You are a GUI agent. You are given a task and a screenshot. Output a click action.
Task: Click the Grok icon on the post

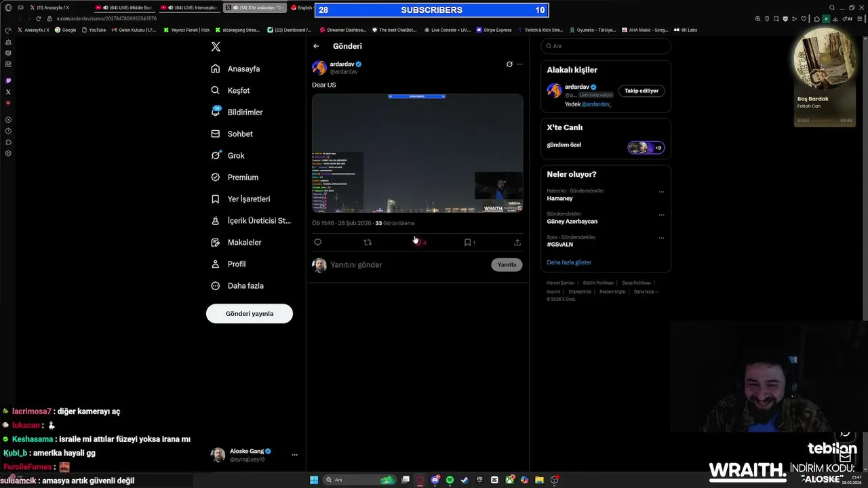click(509, 64)
